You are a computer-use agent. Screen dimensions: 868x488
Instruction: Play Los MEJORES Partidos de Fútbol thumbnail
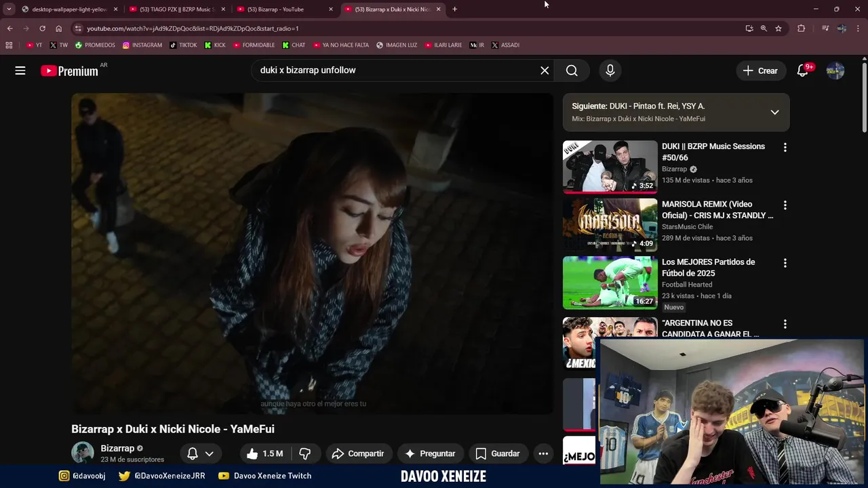click(x=610, y=283)
